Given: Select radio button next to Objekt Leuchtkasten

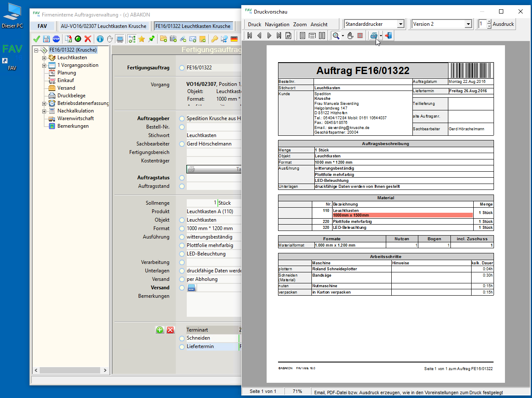Looking at the screenshot, I should coord(182,220).
